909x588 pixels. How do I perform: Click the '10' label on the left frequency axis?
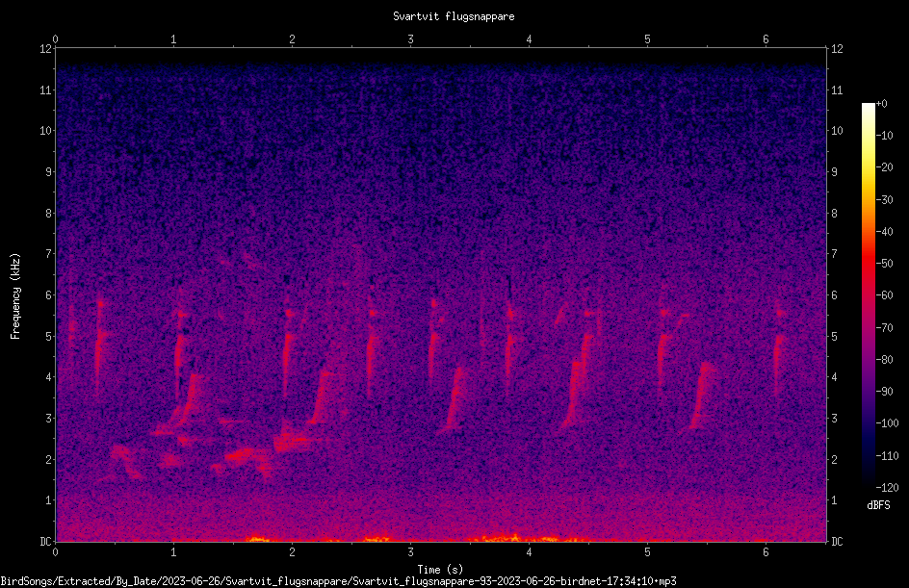coord(45,130)
